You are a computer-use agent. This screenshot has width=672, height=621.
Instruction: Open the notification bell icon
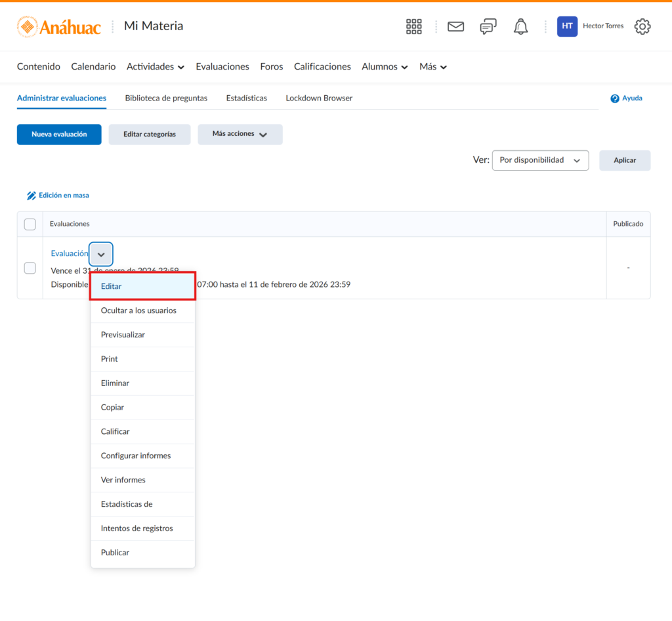(x=520, y=26)
